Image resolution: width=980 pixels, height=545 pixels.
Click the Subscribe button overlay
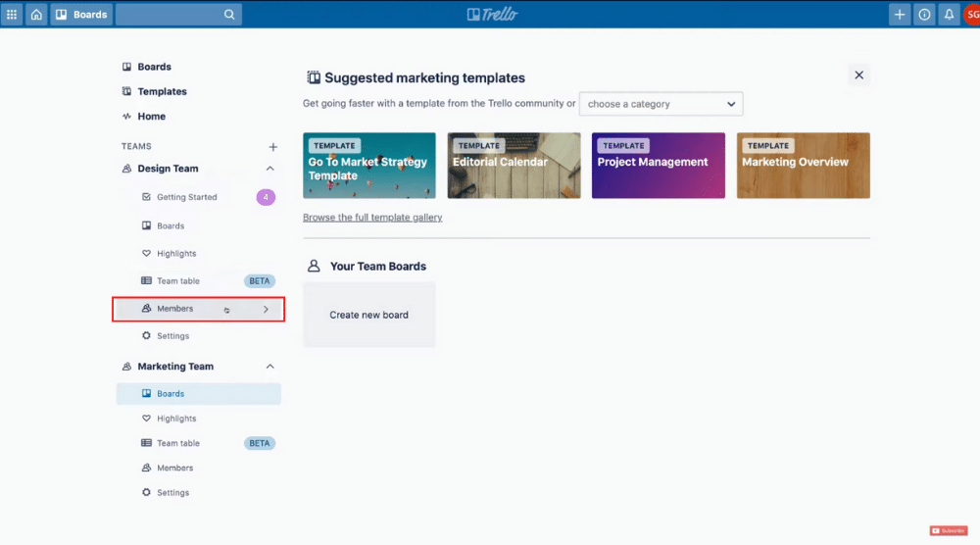click(948, 530)
